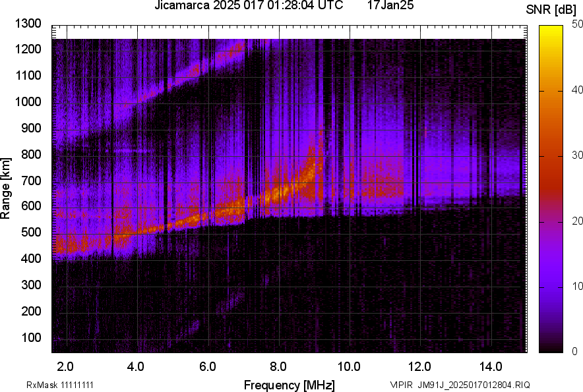Select the 8.0 frequency tick label
This screenshot has height=392, width=583.
[x=278, y=366]
